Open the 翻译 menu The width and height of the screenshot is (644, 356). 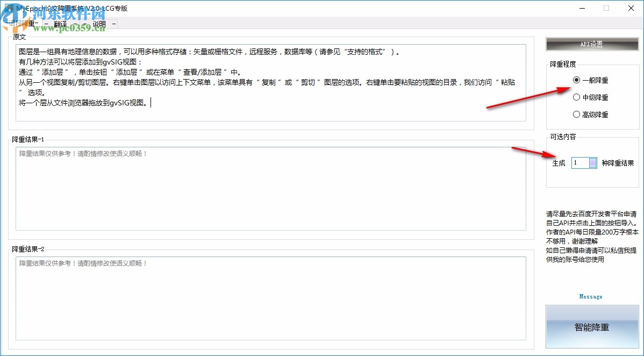pyautogui.click(x=59, y=24)
